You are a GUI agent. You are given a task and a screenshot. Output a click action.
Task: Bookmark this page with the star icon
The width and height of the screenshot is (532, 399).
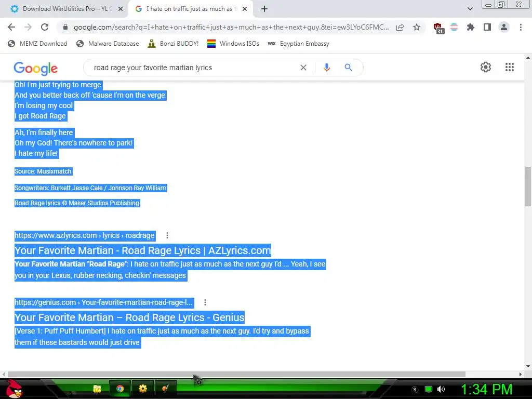click(417, 27)
